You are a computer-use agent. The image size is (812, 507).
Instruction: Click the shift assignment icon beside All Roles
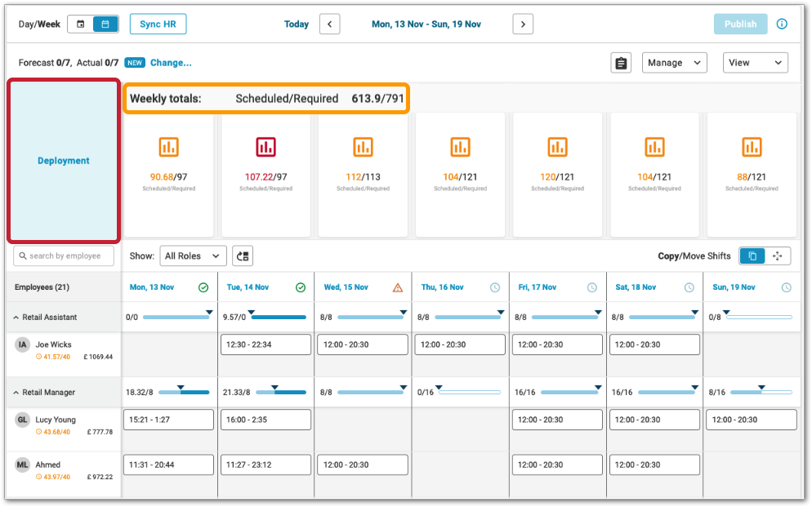point(243,256)
